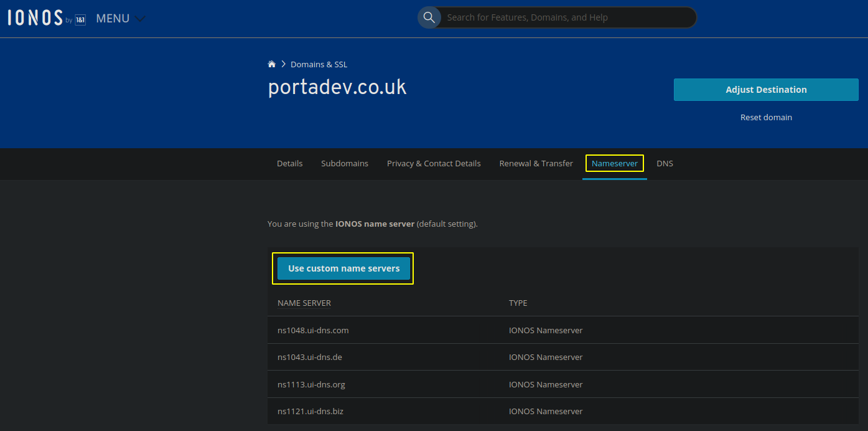Click Use custom name servers button
Viewport: 868px width, 431px height.
[343, 268]
